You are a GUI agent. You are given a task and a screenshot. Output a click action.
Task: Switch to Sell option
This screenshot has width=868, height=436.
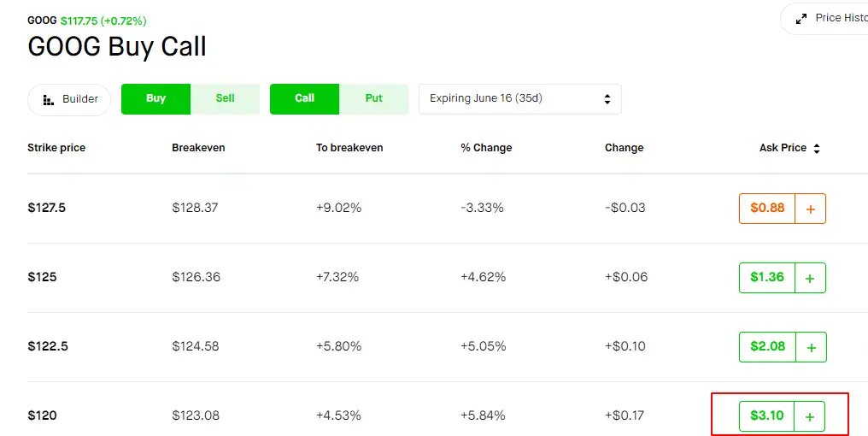225,98
